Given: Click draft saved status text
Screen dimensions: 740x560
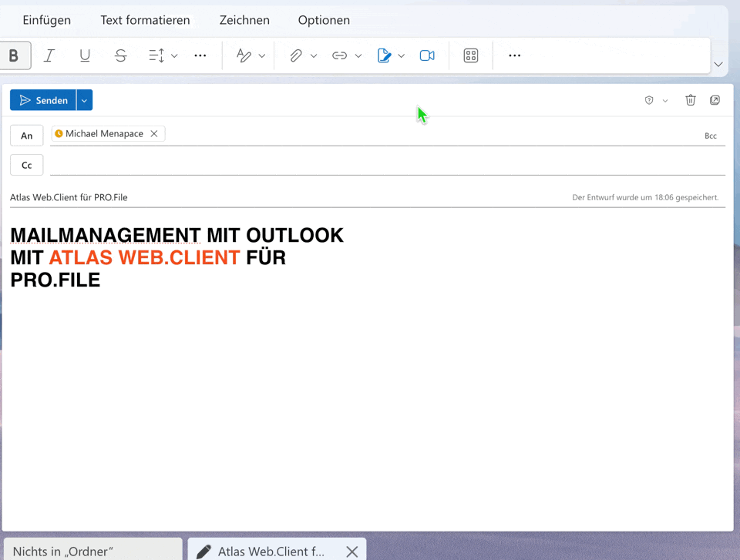Looking at the screenshot, I should tap(645, 197).
